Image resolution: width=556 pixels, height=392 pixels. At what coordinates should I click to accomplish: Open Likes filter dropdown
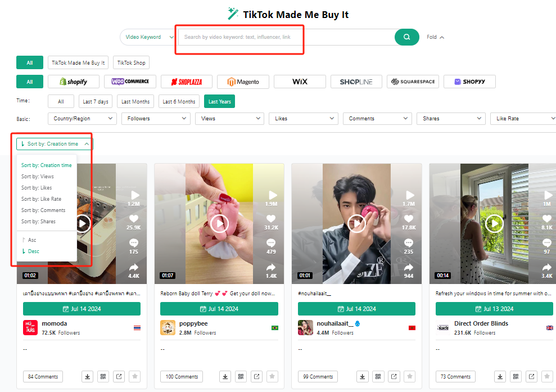pyautogui.click(x=304, y=119)
